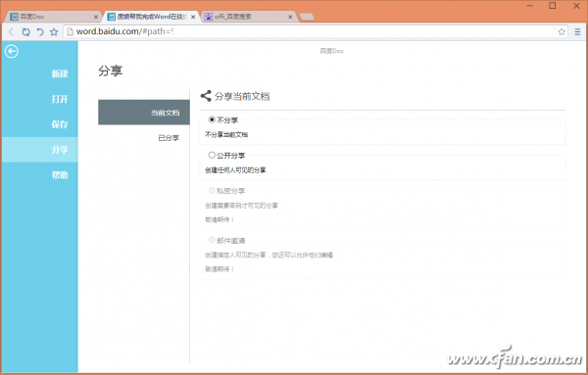Select 新建 in the left sidebar

pyautogui.click(x=40, y=73)
